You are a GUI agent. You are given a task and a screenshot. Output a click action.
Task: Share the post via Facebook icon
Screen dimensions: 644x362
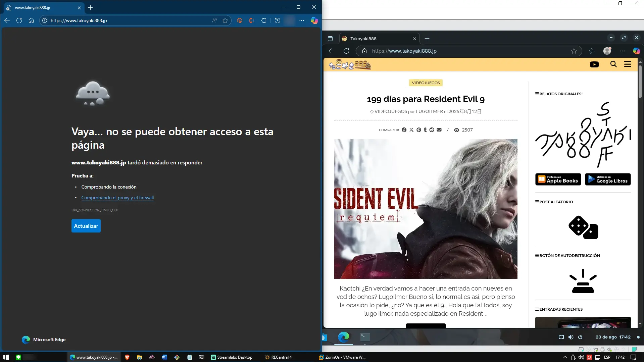404,130
